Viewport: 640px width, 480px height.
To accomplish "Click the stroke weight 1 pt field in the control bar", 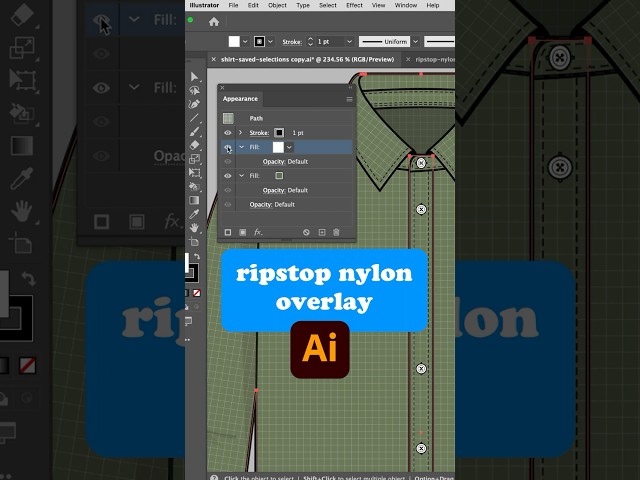I will pyautogui.click(x=330, y=42).
